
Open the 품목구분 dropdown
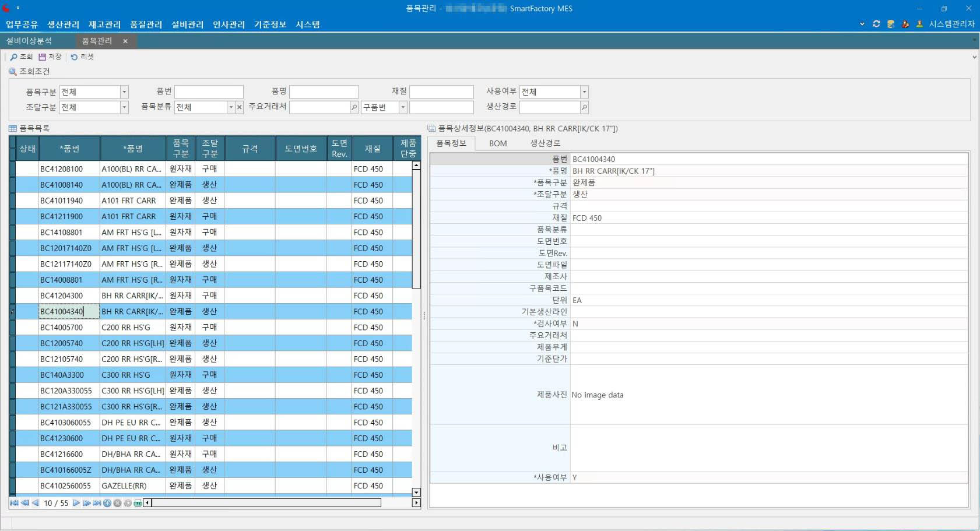[124, 92]
